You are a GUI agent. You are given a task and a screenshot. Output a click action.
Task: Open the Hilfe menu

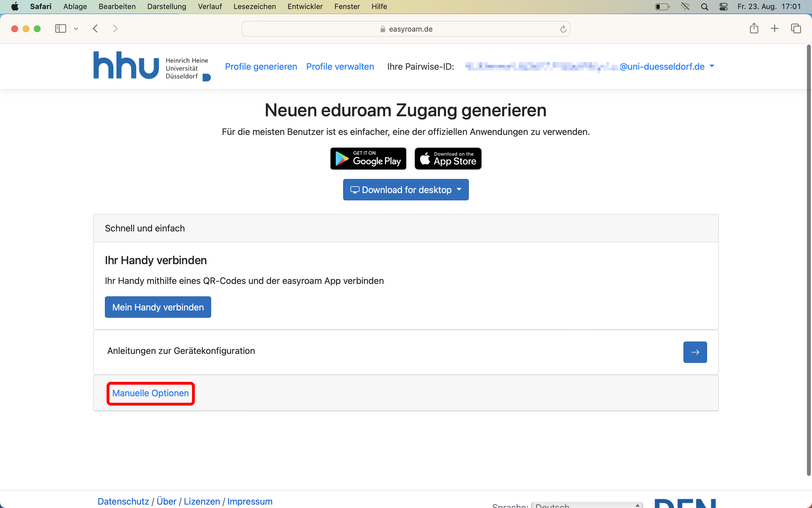[379, 6]
